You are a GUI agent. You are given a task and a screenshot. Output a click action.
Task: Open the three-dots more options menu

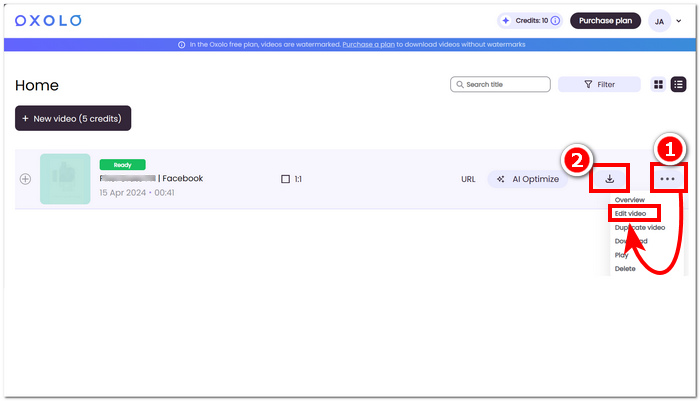[x=667, y=179]
